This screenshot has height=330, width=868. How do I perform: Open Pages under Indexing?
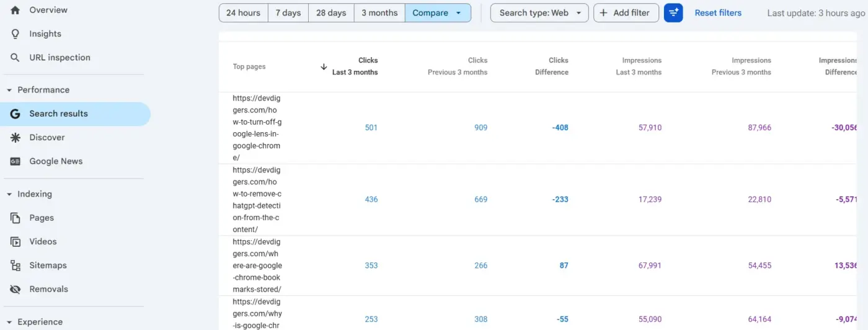pyautogui.click(x=42, y=218)
